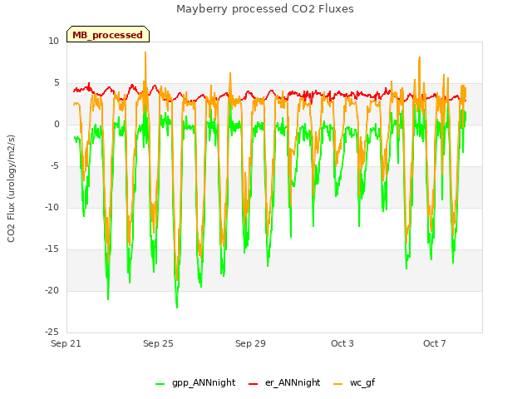Click the Sep 25 x-axis label
532x399 pixels.
158,343
